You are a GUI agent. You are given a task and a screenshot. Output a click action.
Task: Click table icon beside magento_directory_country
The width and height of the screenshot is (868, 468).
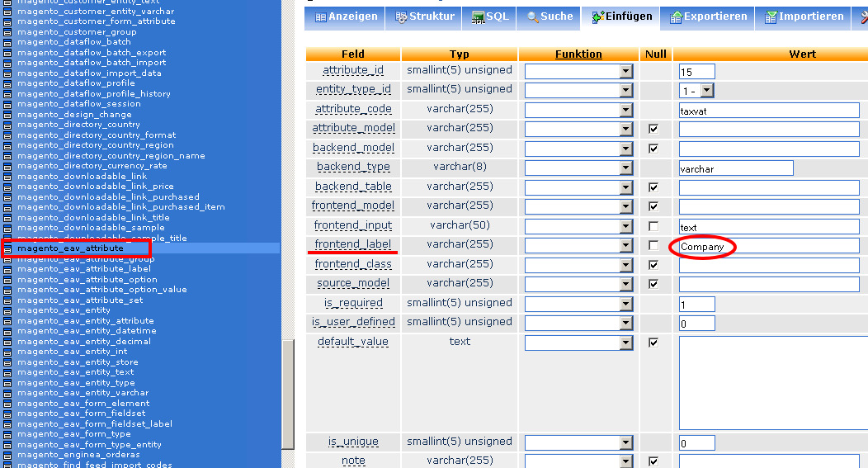coord(7,125)
